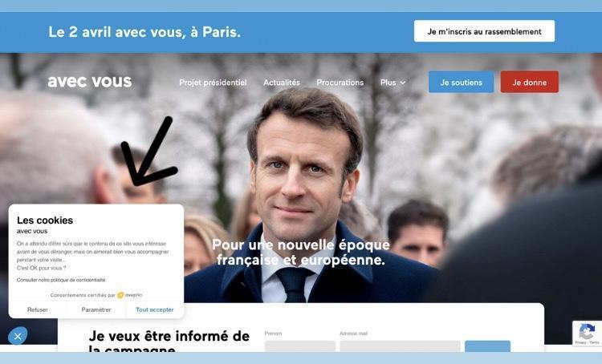Click the reCAPTCHA logo badge
Image resolution: width=602 pixels, height=364 pixels.
coord(587,331)
